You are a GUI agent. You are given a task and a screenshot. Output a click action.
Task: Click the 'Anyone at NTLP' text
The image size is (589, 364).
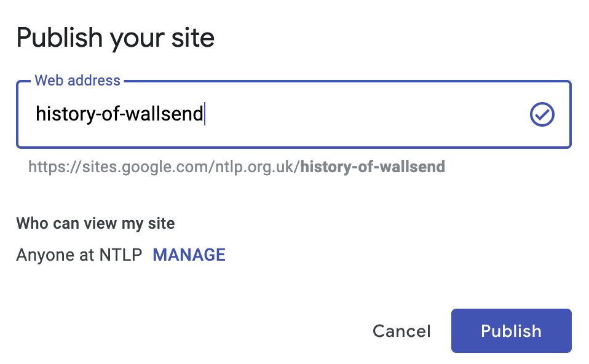tap(79, 255)
